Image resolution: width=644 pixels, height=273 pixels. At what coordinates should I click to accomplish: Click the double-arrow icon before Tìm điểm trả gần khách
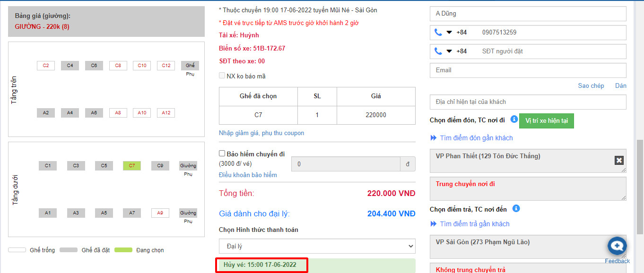coord(434,224)
